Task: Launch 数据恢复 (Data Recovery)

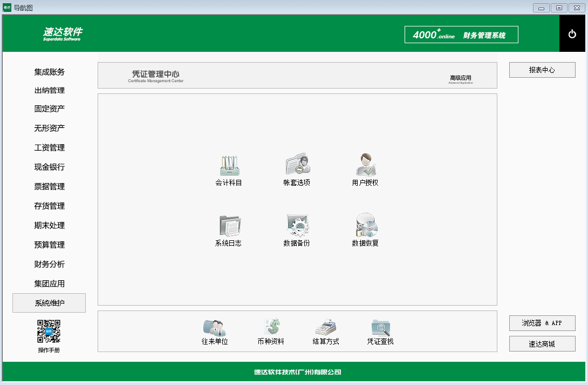Action: 365,229
